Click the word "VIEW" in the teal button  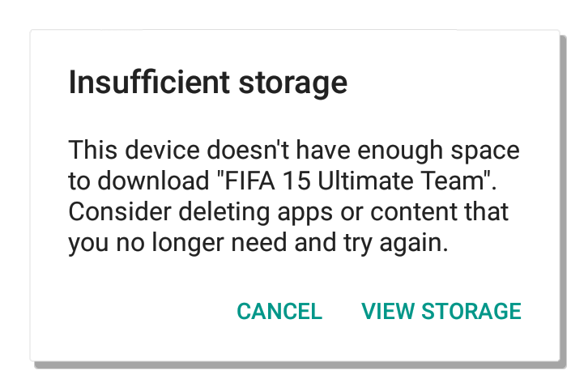tap(387, 312)
